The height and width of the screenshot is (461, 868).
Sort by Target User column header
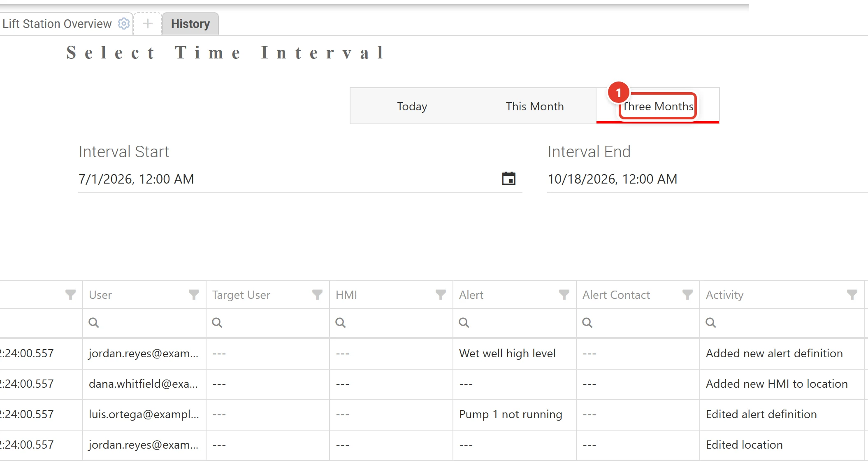[x=241, y=295]
